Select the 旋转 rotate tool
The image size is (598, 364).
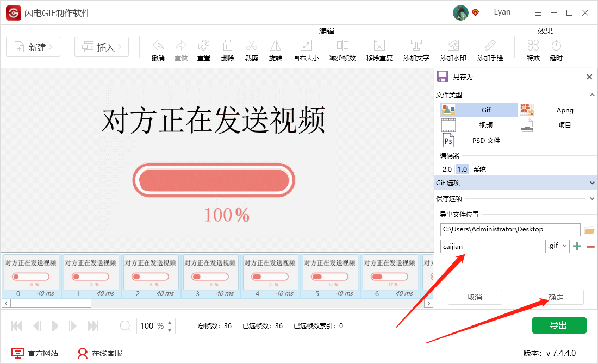[x=275, y=49]
